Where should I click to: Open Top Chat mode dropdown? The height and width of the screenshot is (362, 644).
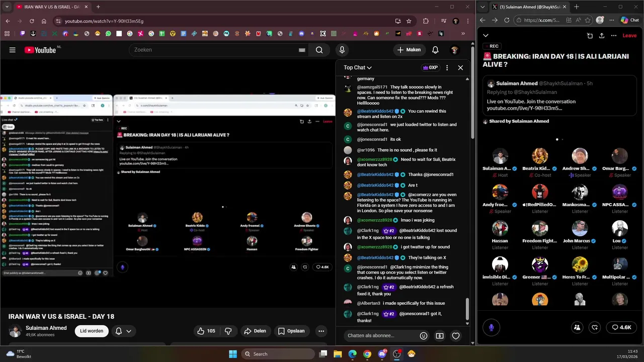358,67
